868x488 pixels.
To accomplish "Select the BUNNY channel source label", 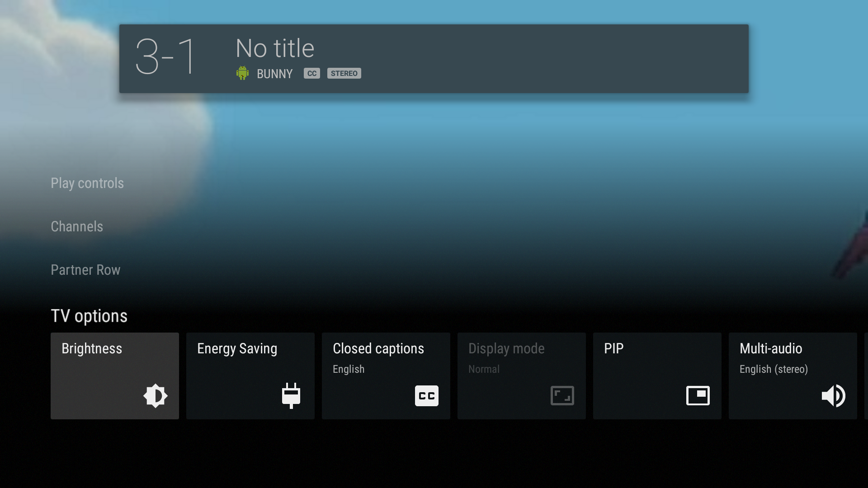I will coord(275,73).
